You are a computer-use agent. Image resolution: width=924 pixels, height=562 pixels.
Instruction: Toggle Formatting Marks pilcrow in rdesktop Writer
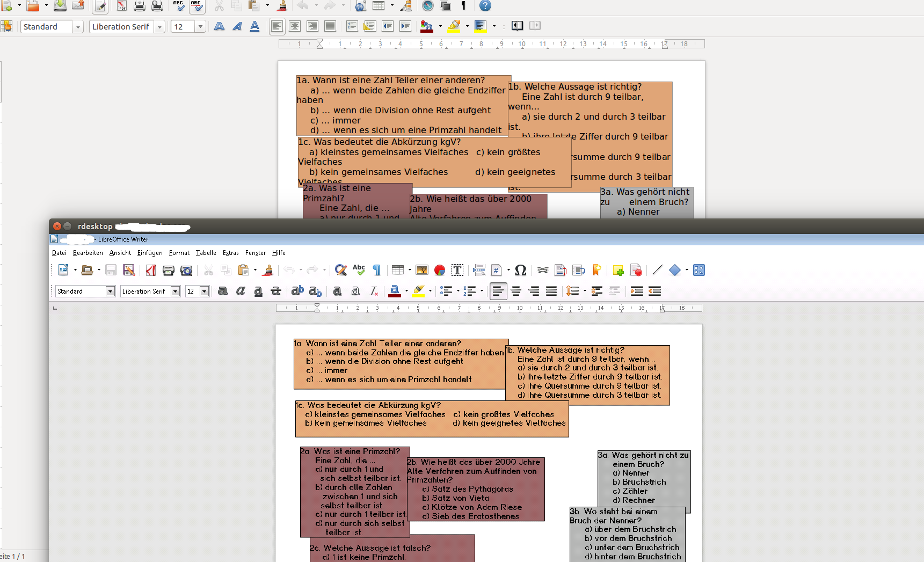click(376, 270)
